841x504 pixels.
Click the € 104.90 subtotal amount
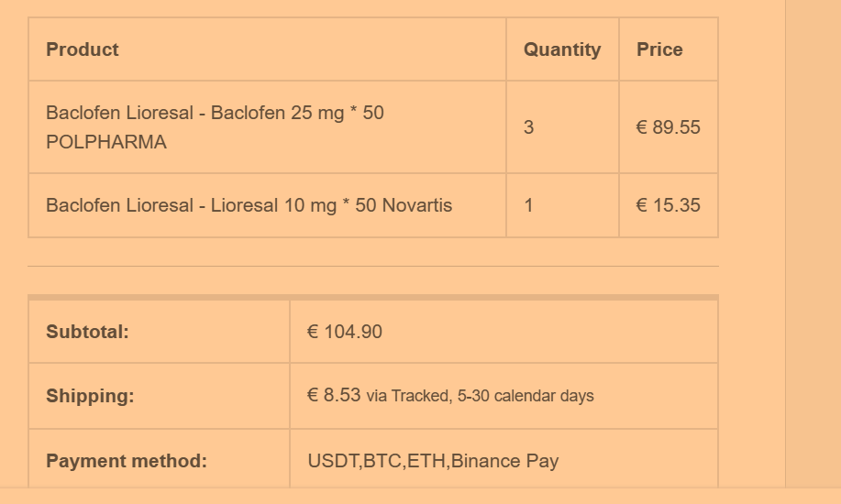tap(345, 332)
